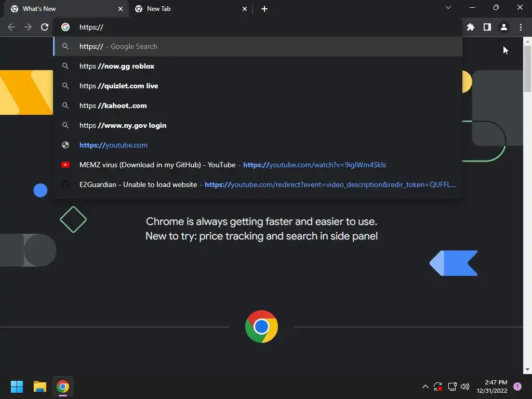Open the E2Guardian redirect suggestion
This screenshot has width=532, height=399.
click(x=258, y=184)
